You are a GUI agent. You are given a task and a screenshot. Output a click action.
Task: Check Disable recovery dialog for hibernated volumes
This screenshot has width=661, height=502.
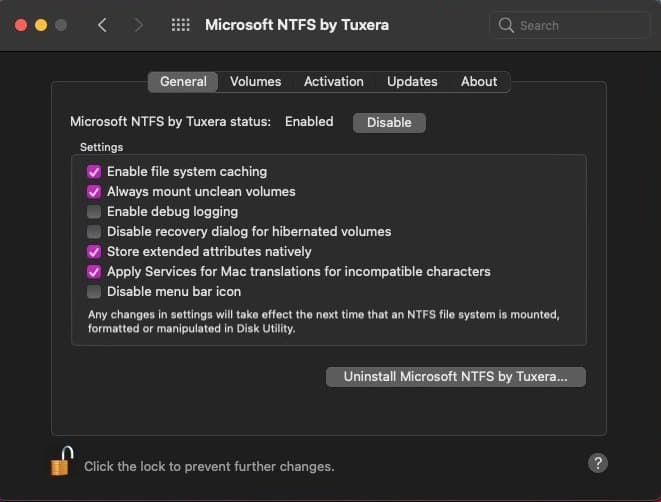tap(94, 232)
